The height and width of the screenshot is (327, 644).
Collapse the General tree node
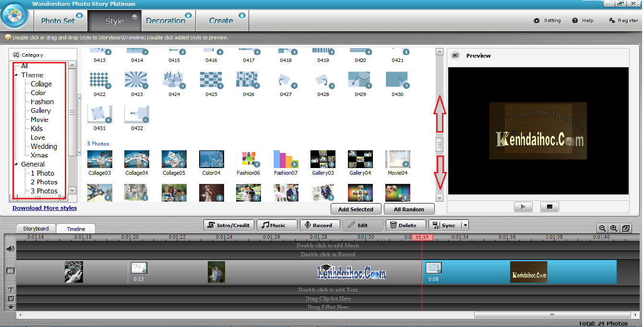coord(16,164)
